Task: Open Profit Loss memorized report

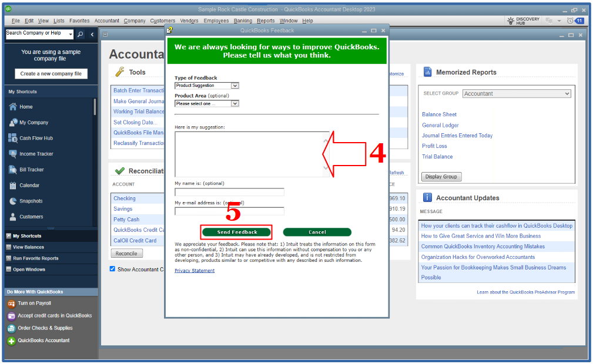Action: 434,146
